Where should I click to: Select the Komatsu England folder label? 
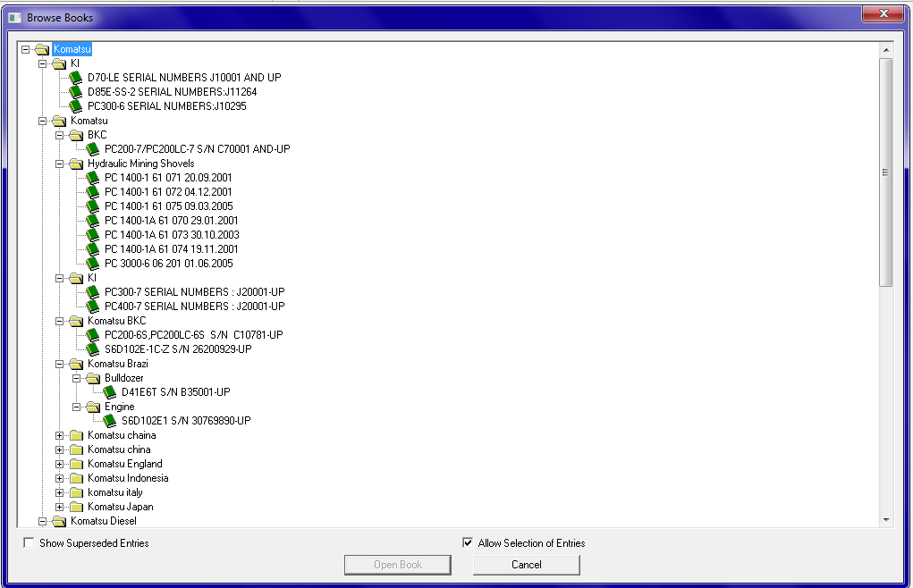(x=125, y=464)
